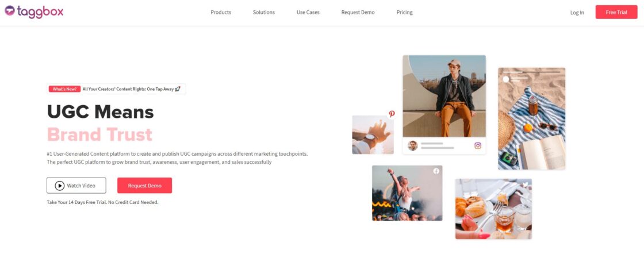Click the Pinterest icon badge

(392, 114)
